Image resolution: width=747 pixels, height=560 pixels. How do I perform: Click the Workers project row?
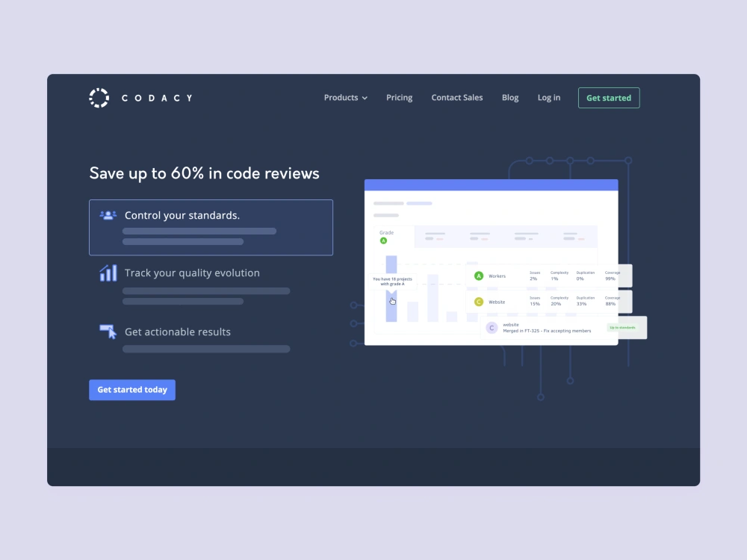549,276
